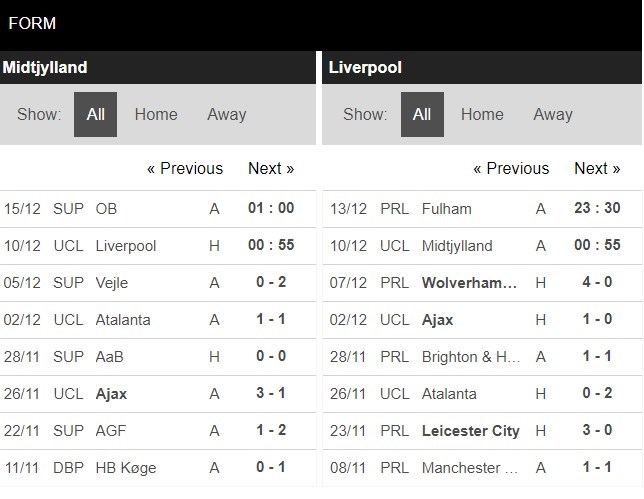The height and width of the screenshot is (499, 644).
Task: Open the 13/12 Fulham fixture row
Action: 482,209
